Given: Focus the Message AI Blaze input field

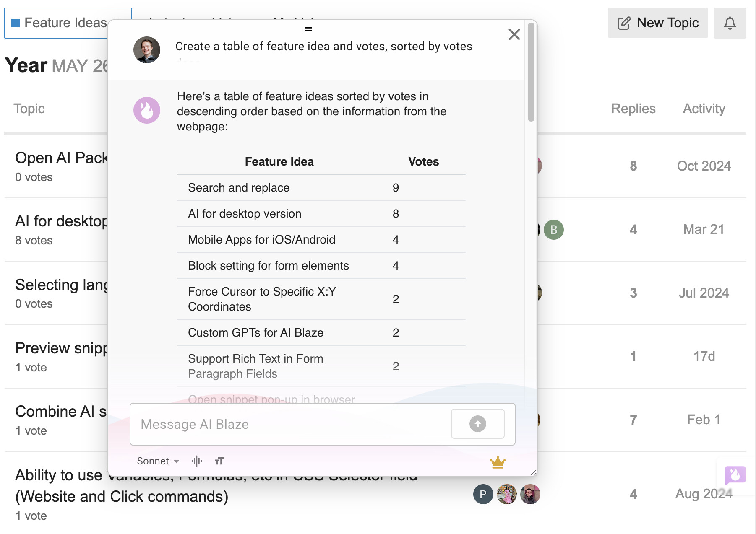Looking at the screenshot, I should [290, 424].
